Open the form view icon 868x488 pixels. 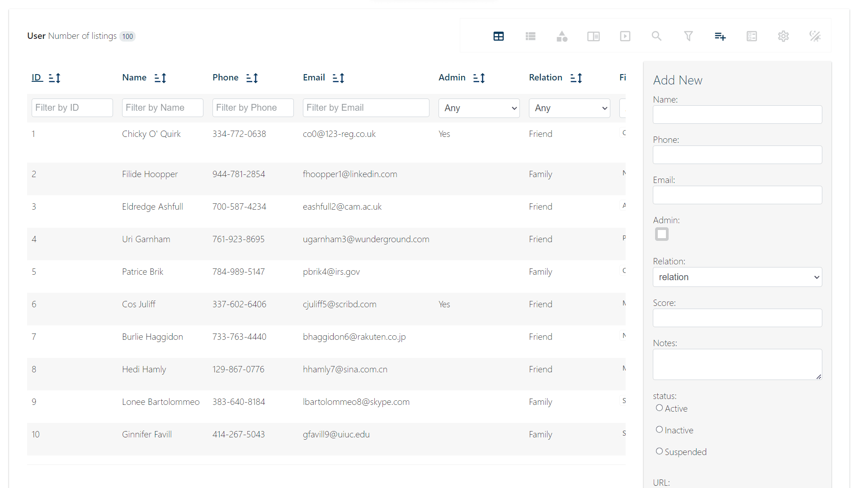coord(751,36)
